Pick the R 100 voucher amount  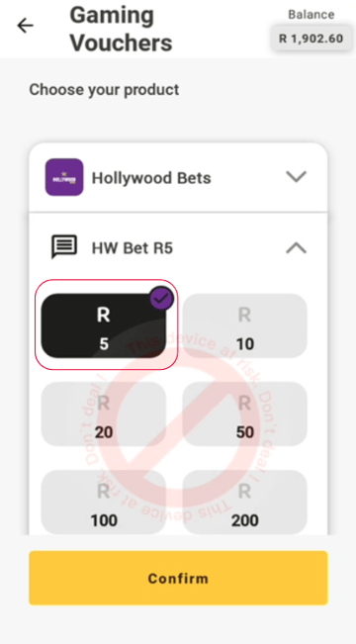[x=104, y=502]
